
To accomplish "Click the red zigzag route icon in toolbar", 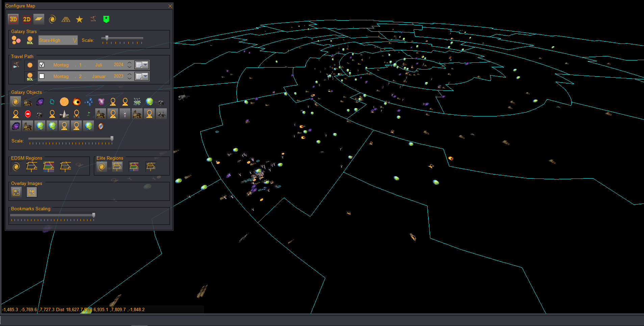I will pos(93,19).
